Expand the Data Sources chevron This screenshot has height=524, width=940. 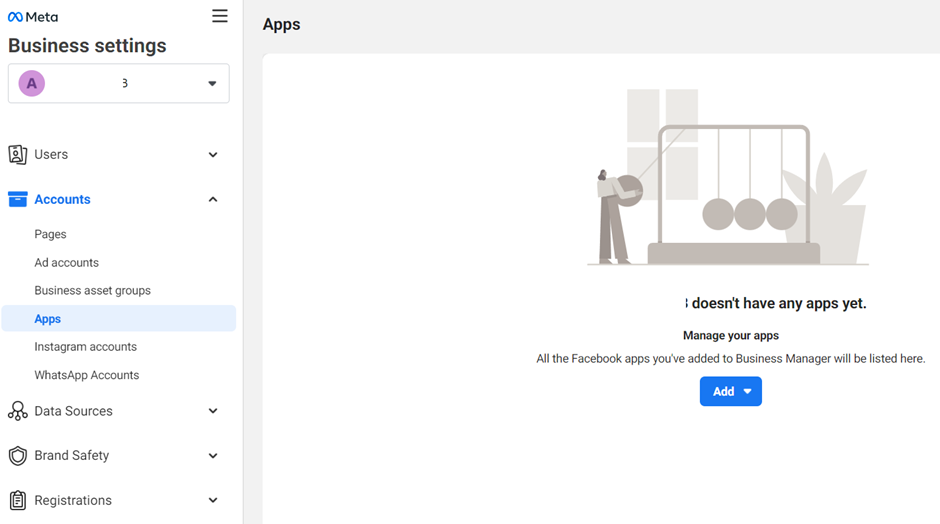pyautogui.click(x=213, y=411)
